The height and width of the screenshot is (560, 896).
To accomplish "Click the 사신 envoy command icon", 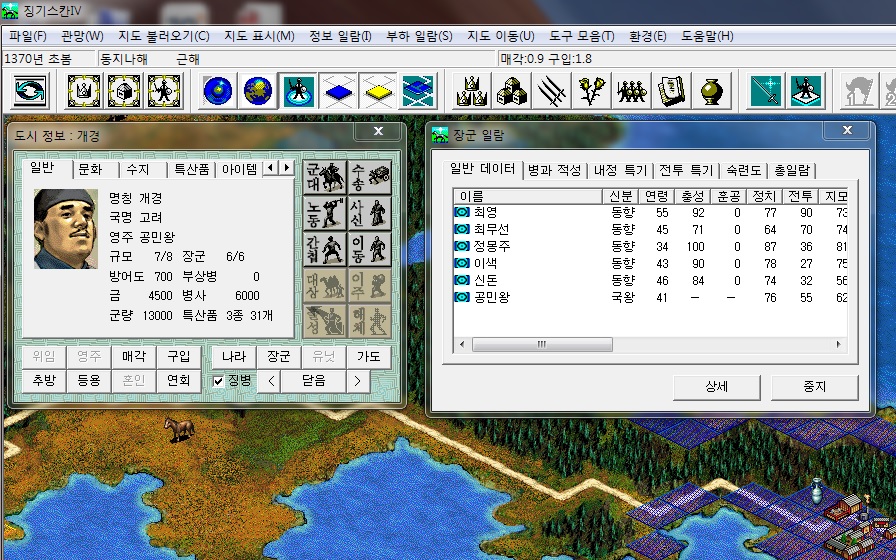I will tap(370, 213).
